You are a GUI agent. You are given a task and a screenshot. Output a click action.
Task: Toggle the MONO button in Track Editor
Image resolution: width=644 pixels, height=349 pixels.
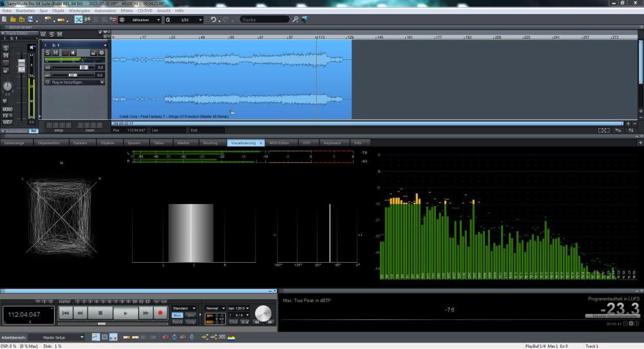(x=7, y=109)
